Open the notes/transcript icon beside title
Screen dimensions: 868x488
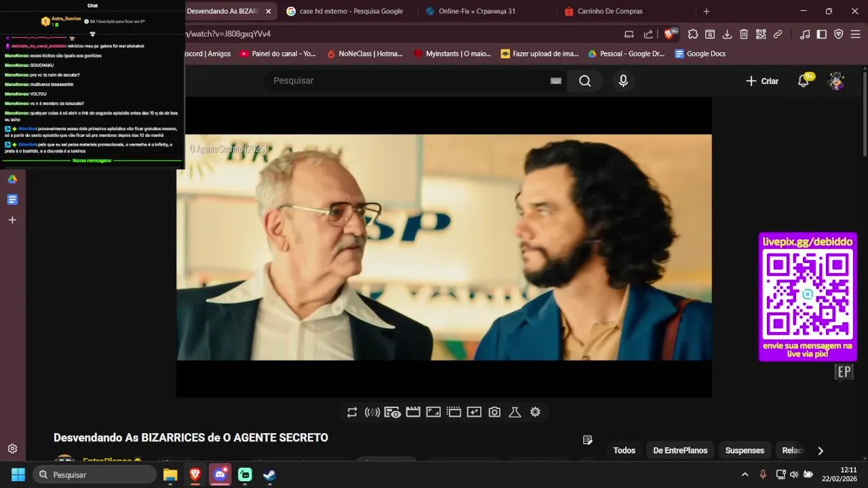point(588,440)
